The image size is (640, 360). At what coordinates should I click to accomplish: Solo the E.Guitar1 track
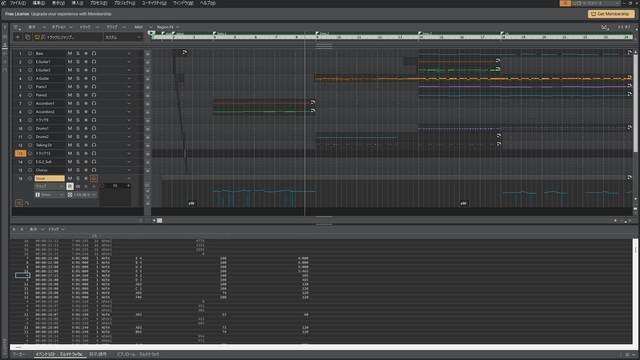[x=78, y=62]
